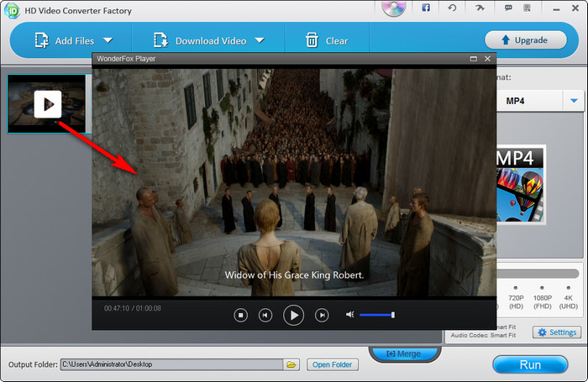Skip to previous in WonderFox Player
The width and height of the screenshot is (588, 382).
[265, 316]
